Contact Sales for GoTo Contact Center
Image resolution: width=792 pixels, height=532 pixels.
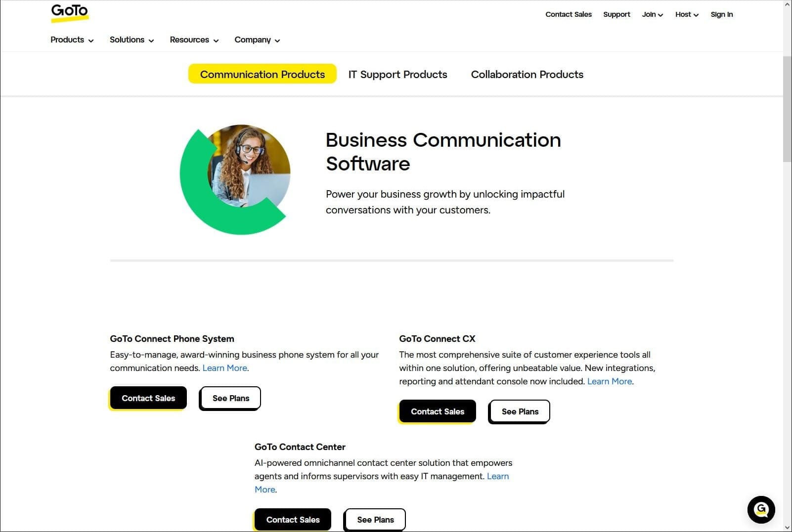tap(293, 520)
